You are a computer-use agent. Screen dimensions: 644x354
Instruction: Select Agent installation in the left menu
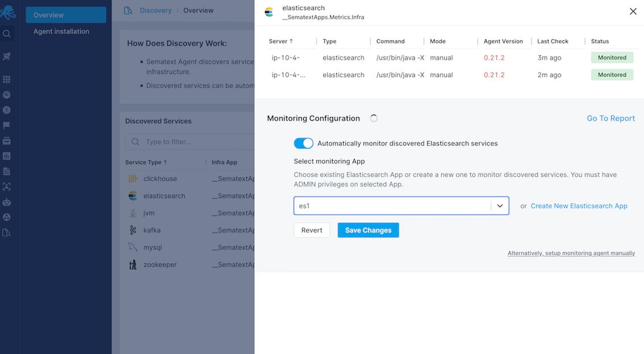coord(61,31)
